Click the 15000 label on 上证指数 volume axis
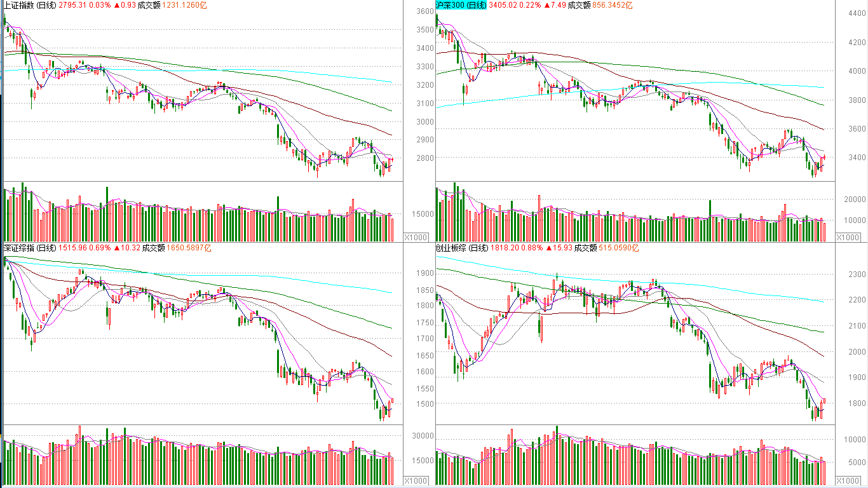The image size is (868, 488). point(423,214)
